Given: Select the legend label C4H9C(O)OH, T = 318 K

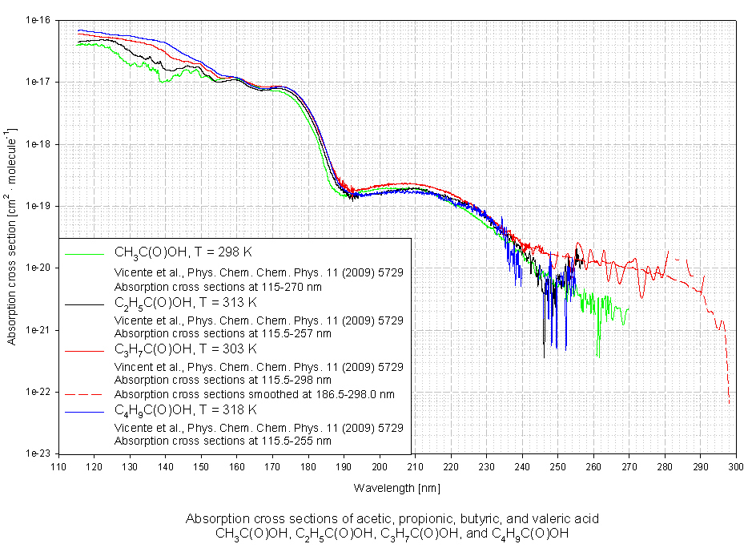Looking at the screenshot, I should coord(185,410).
